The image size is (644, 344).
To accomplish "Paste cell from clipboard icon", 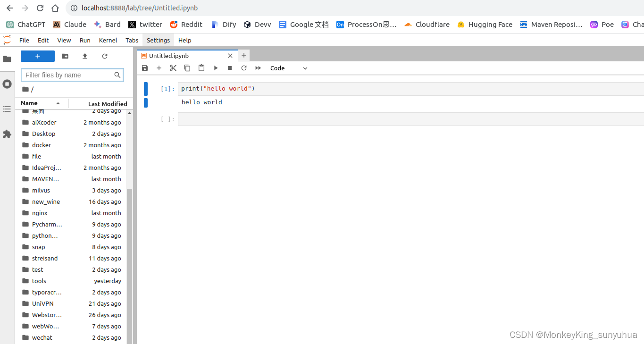I will point(201,68).
